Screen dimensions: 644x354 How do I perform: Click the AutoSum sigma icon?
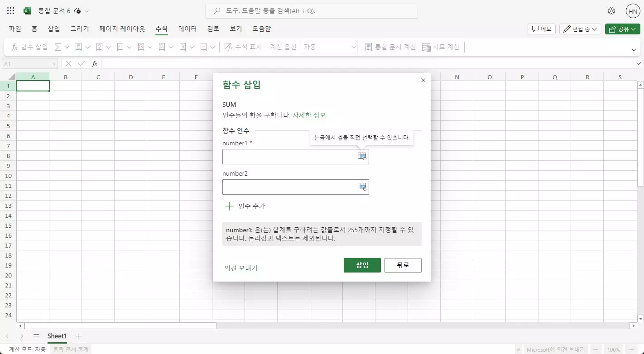pyautogui.click(x=58, y=47)
